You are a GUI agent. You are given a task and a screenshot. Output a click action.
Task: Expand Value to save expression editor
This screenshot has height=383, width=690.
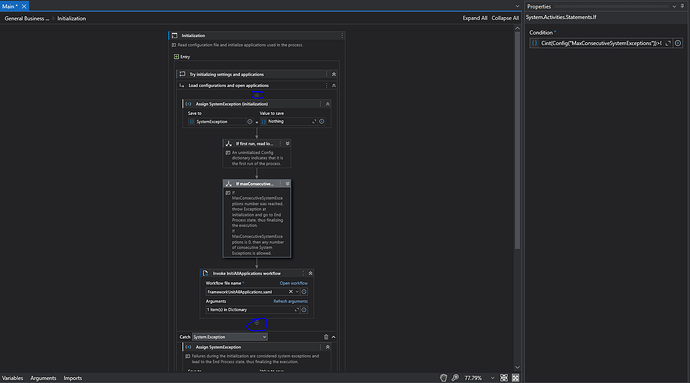tap(314, 122)
